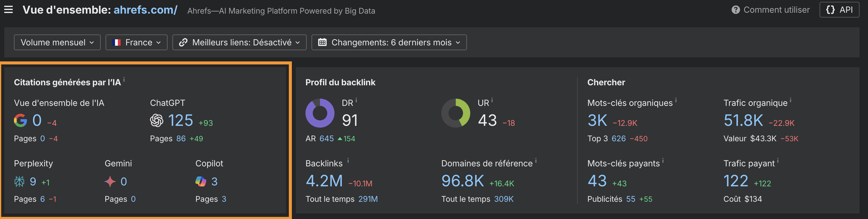Click Mots-clés organiques value 3K
Image resolution: width=868 pixels, height=219 pixels.
click(597, 120)
